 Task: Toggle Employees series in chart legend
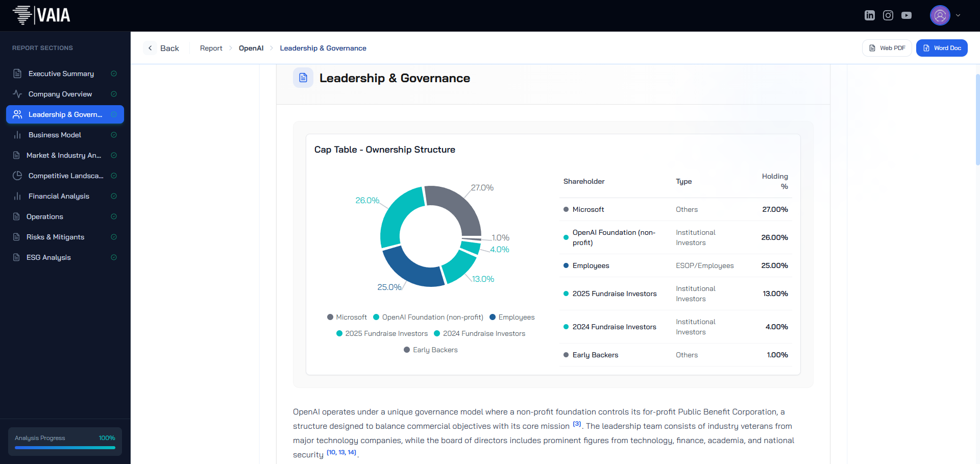(x=512, y=317)
